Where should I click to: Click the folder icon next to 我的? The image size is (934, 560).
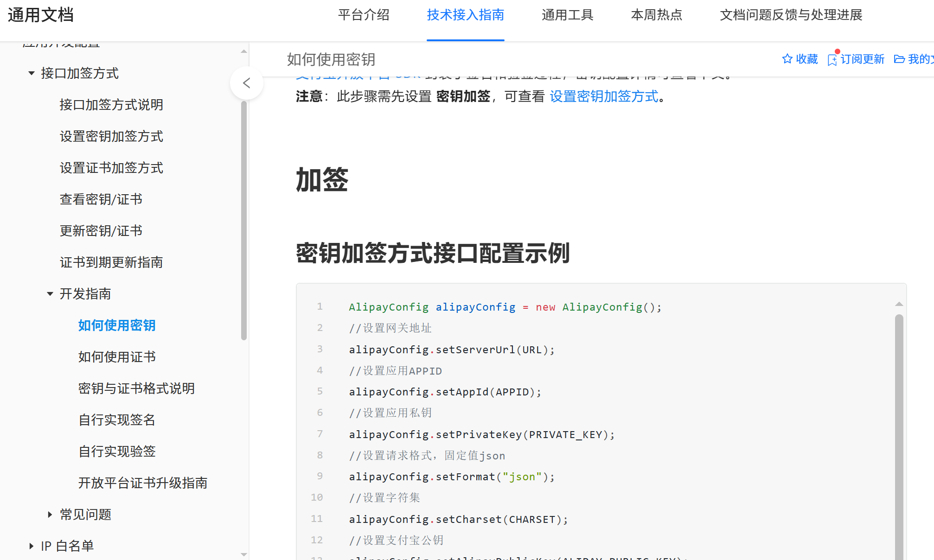899,59
